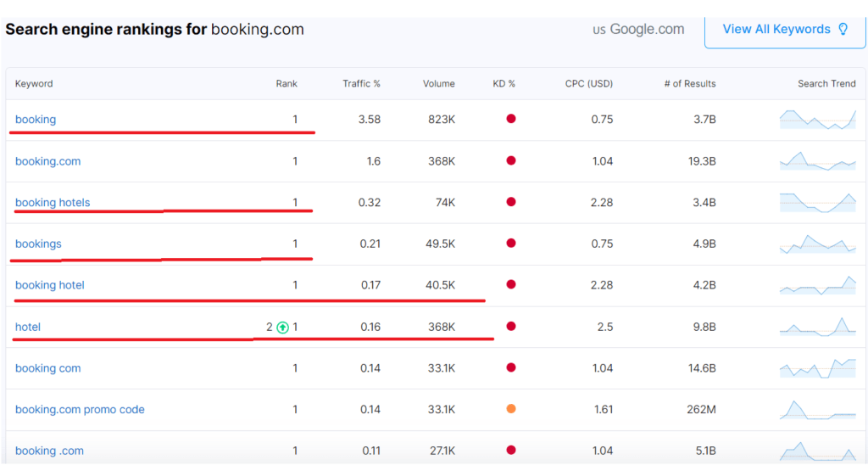Open the 'booking' keyword link
This screenshot has width=868, height=465.
(x=36, y=119)
